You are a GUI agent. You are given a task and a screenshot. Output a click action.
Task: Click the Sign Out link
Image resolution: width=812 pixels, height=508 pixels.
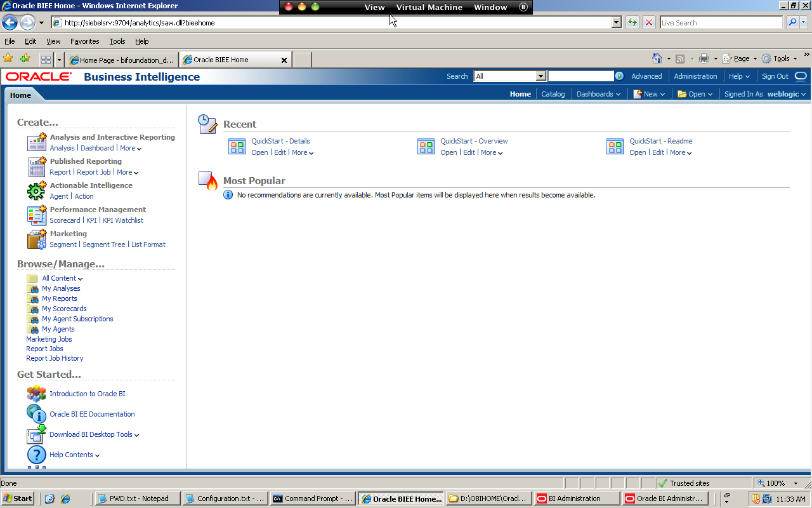tap(775, 76)
